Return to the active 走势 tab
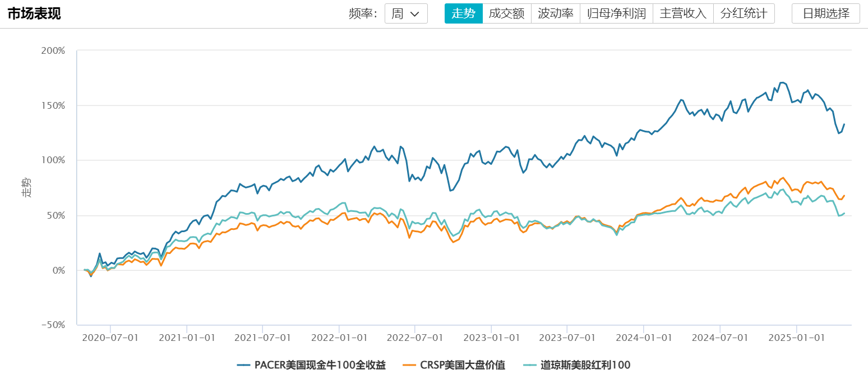 click(464, 13)
